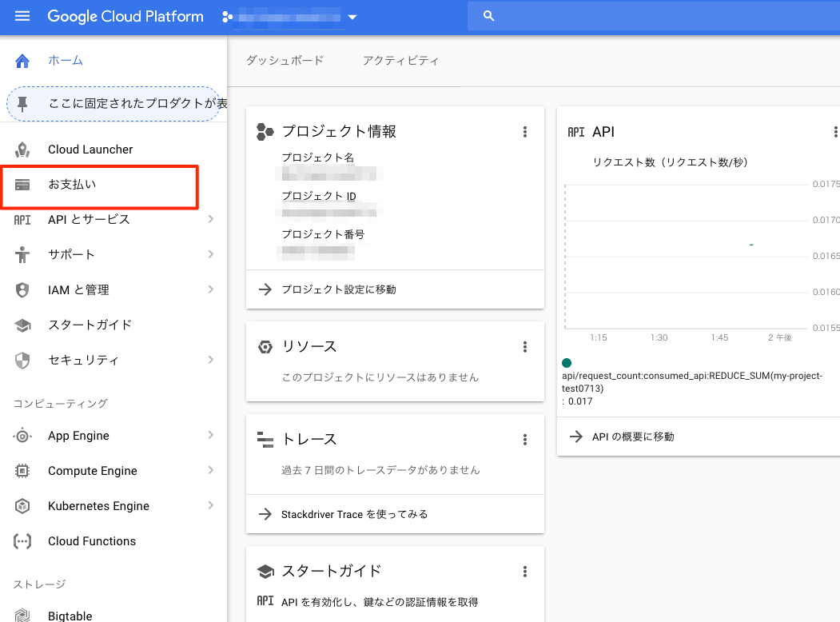This screenshot has height=622, width=840.
Task: Select お支払い menu item
Action: click(72, 185)
